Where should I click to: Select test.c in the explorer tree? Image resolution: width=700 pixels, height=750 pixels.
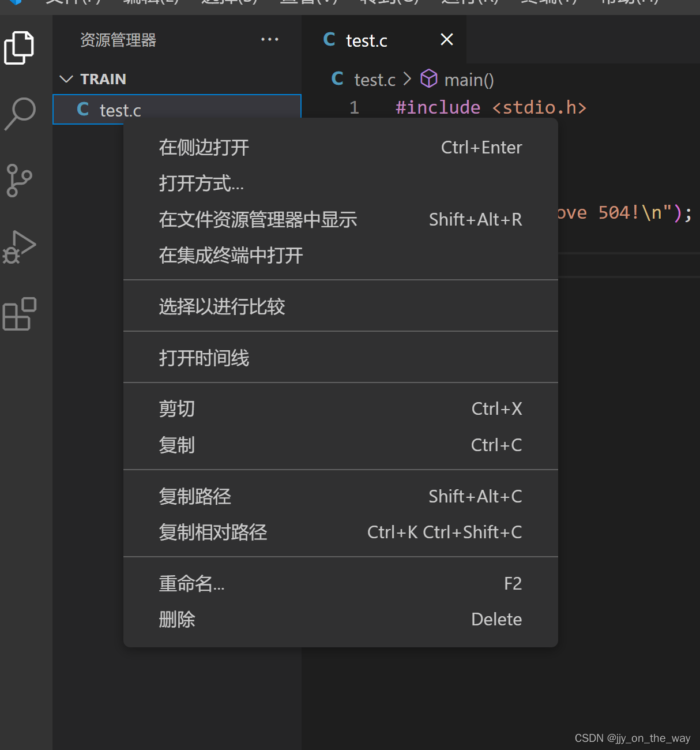tap(177, 110)
